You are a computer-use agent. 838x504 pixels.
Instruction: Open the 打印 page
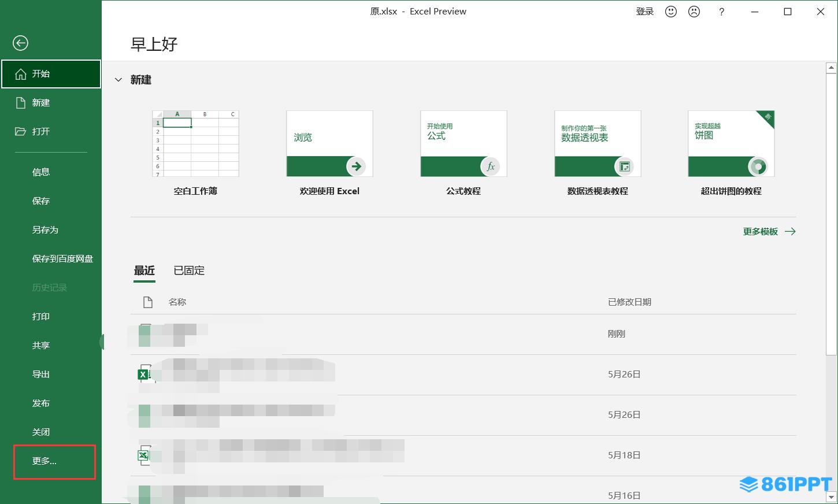pos(51,317)
